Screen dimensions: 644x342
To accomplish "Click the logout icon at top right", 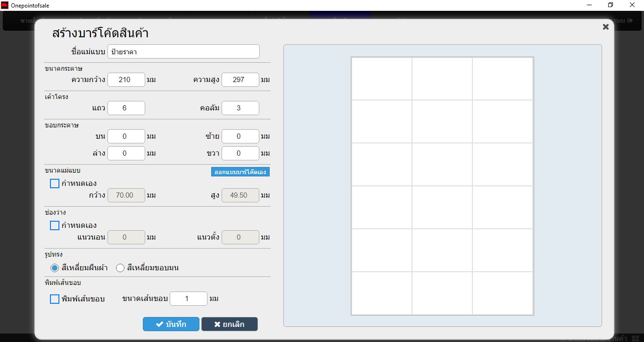I will point(629,21).
